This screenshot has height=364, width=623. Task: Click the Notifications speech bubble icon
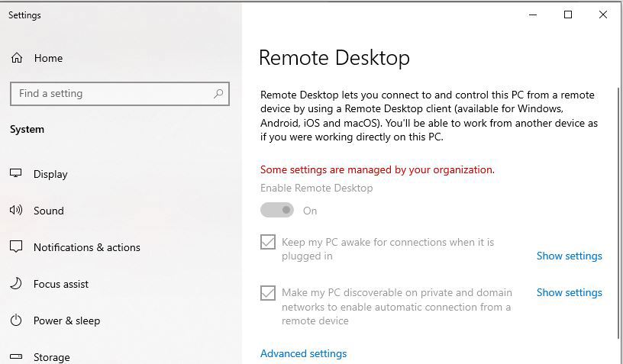(16, 246)
